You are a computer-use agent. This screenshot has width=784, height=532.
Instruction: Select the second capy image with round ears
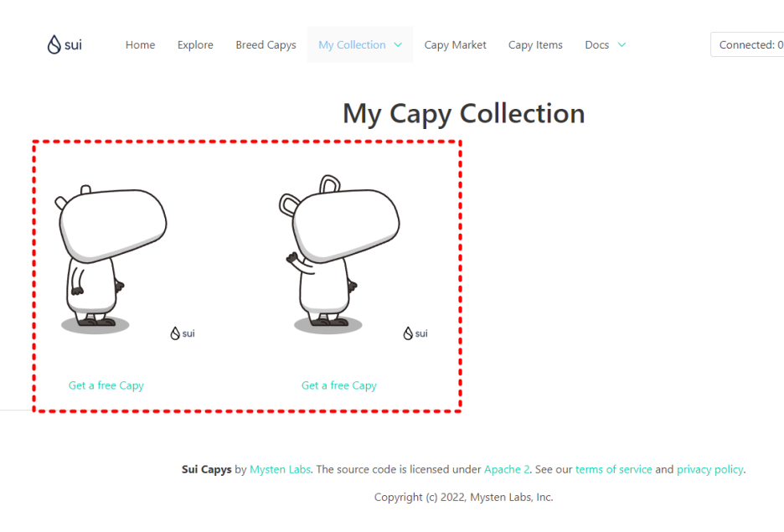pyautogui.click(x=339, y=254)
